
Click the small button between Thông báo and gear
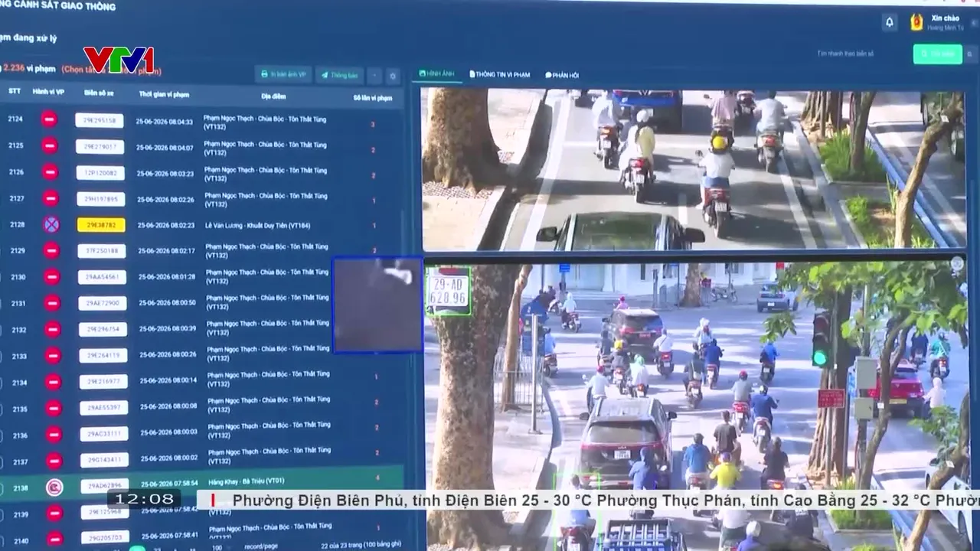tap(374, 76)
